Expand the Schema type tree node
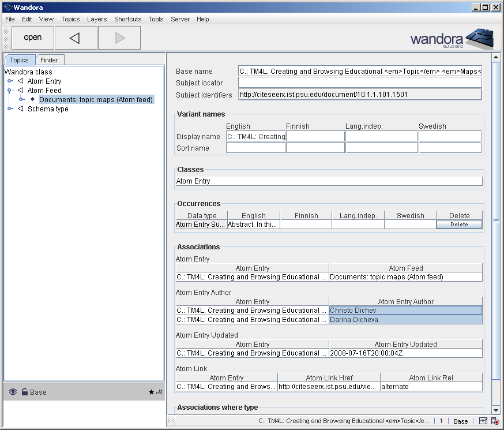Image resolution: width=504 pixels, height=430 pixels. click(x=10, y=109)
